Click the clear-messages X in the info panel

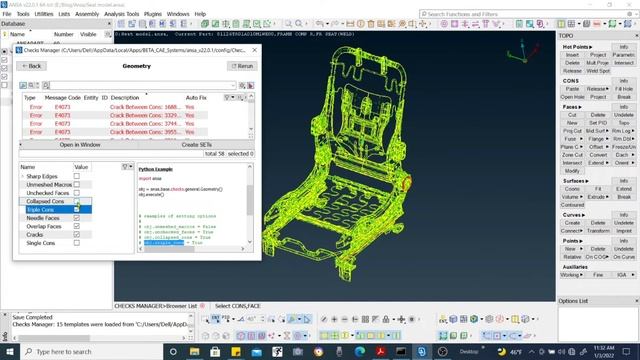(5, 316)
